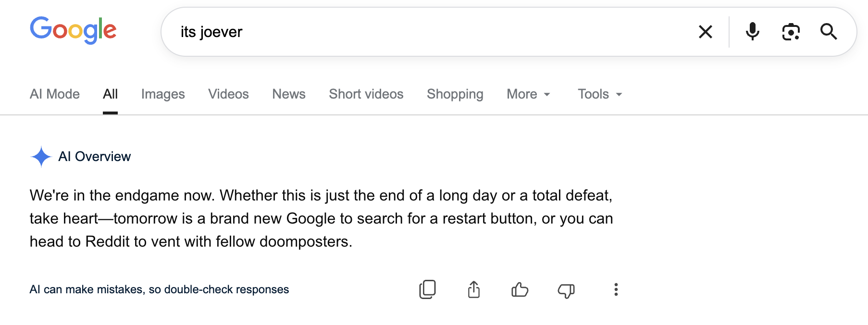This screenshot has width=868, height=325.
Task: Open the Short videos tab
Action: [x=366, y=94]
